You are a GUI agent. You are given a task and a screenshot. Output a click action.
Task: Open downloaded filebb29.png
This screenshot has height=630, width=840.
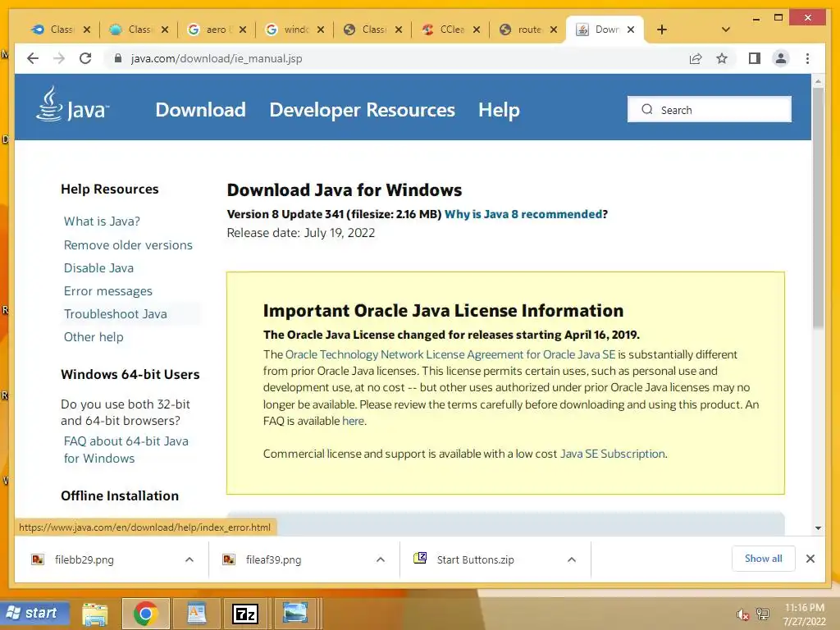point(84,559)
